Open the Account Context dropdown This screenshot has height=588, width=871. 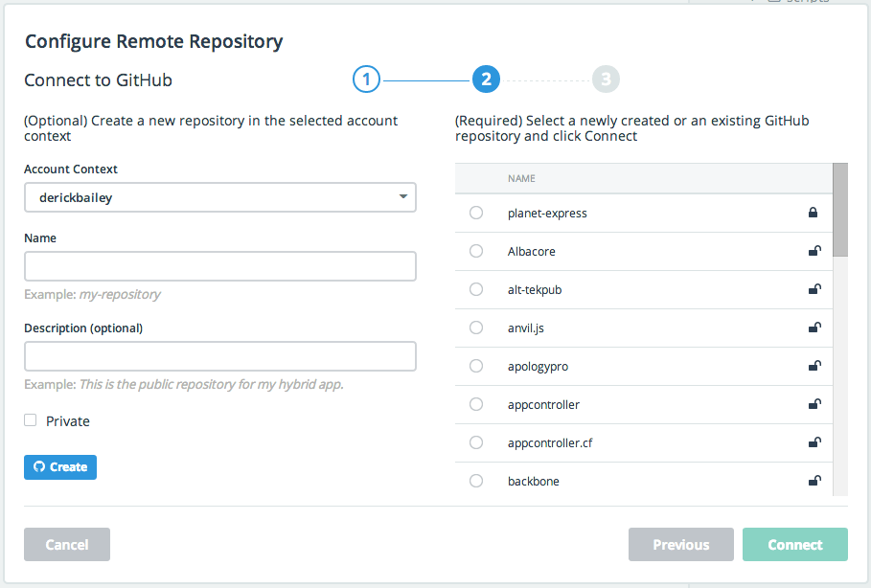pos(219,197)
